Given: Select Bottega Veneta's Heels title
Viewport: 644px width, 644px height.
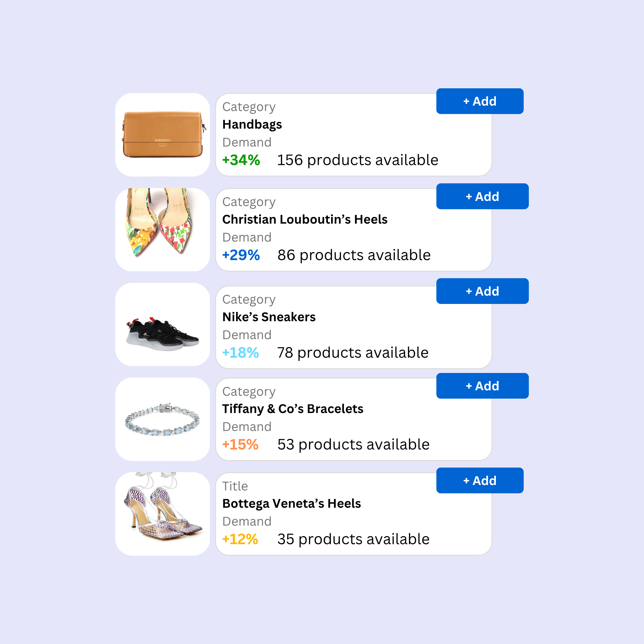Looking at the screenshot, I should coord(291,504).
